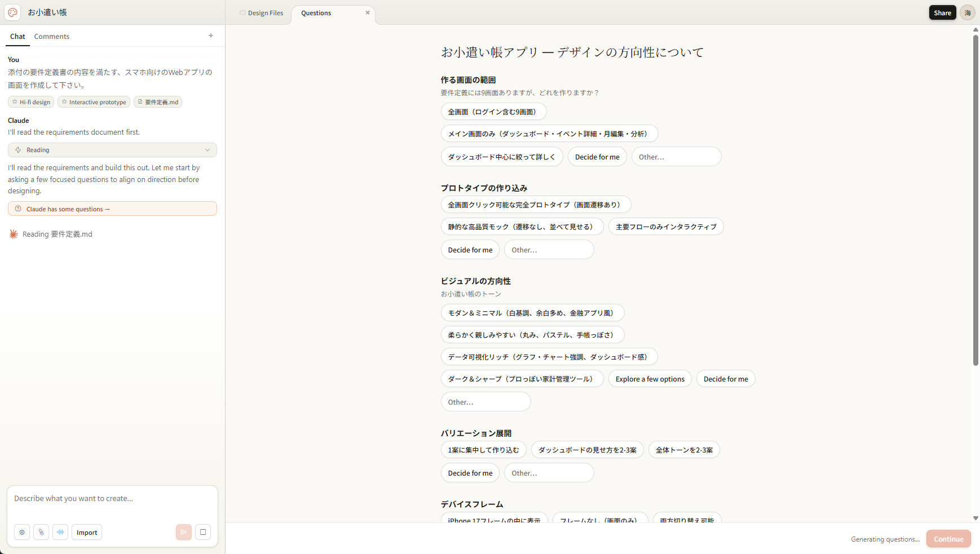This screenshot has height=554, width=980.
Task: Click the send message arrow icon
Action: click(x=183, y=532)
